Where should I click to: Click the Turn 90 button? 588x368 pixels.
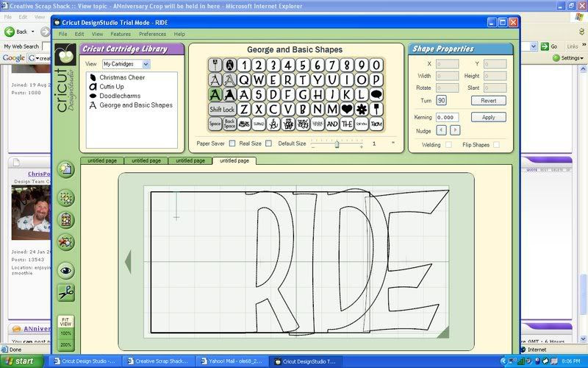point(442,101)
